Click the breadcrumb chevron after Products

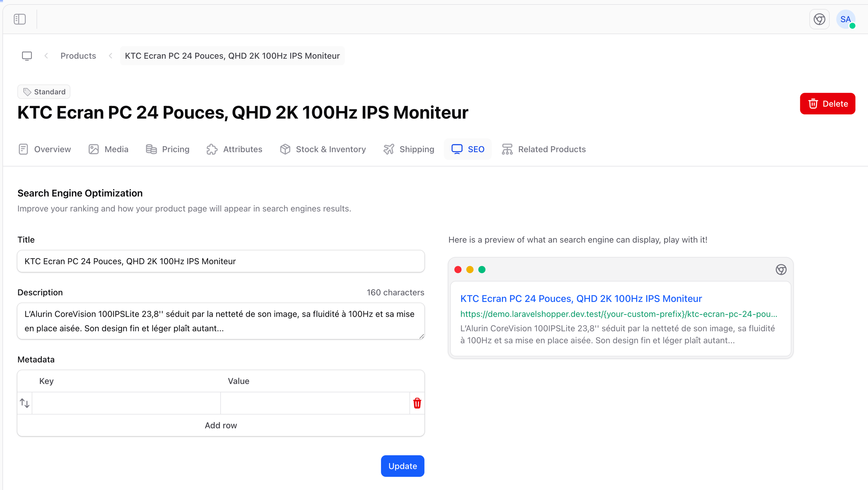tap(110, 56)
